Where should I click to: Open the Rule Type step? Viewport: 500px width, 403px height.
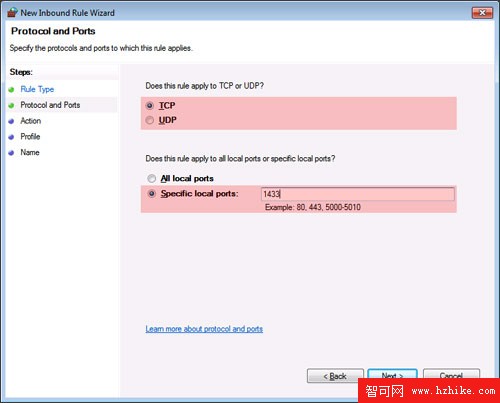[37, 89]
